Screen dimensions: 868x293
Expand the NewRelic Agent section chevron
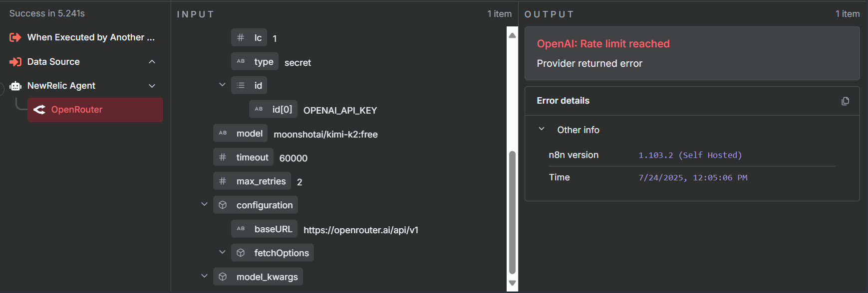pyautogui.click(x=152, y=86)
